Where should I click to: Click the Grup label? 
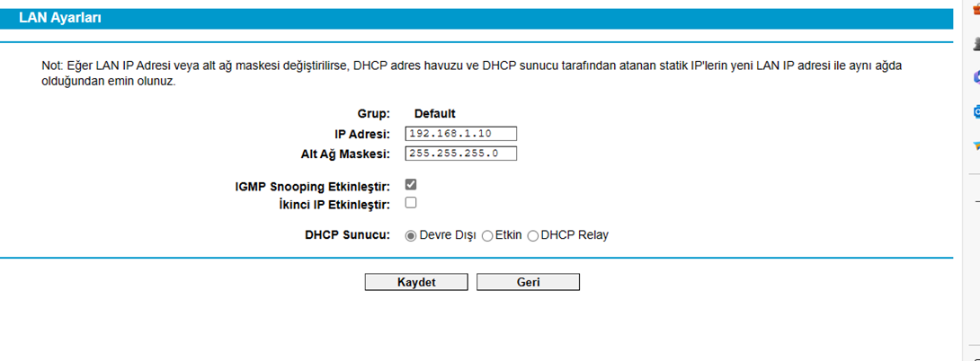click(374, 114)
